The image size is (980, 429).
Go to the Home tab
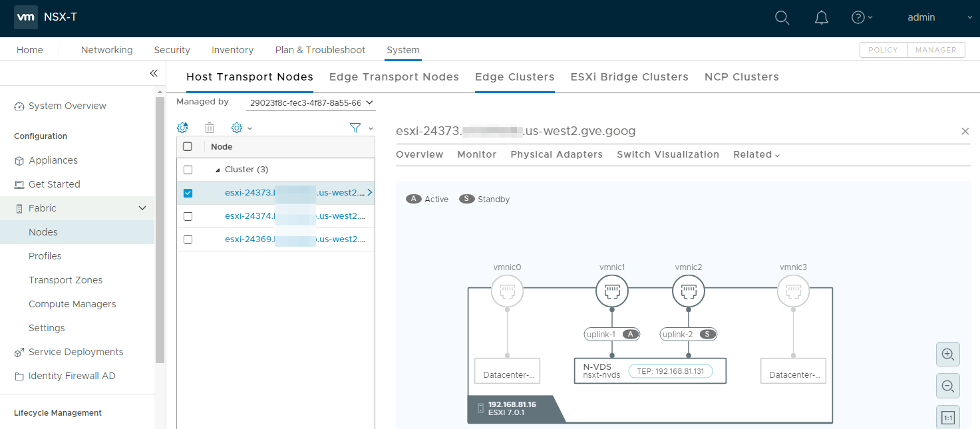[30, 50]
